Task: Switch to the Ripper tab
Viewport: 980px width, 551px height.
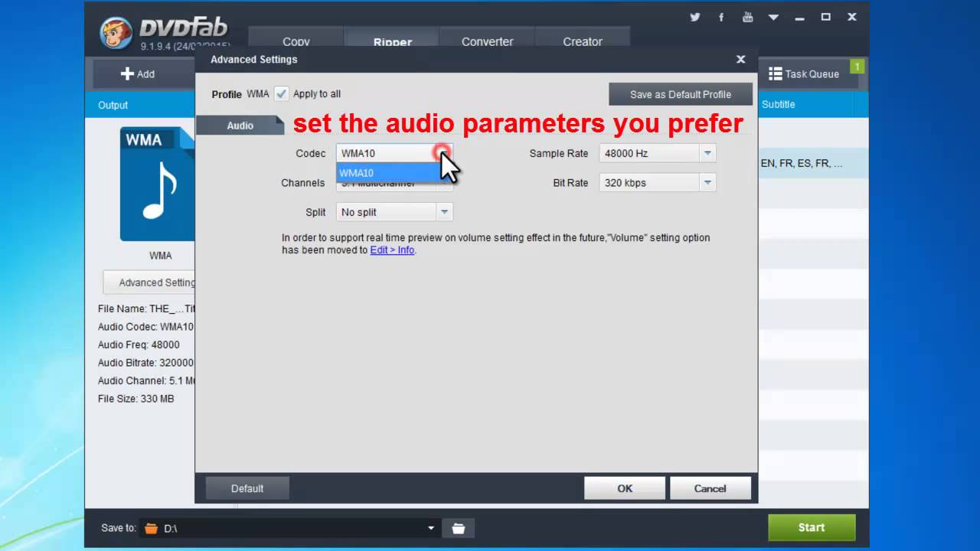Action: pyautogui.click(x=393, y=41)
